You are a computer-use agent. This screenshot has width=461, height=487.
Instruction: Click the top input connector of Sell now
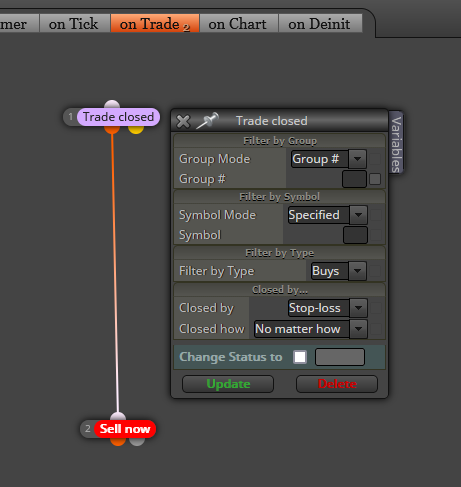(118, 417)
